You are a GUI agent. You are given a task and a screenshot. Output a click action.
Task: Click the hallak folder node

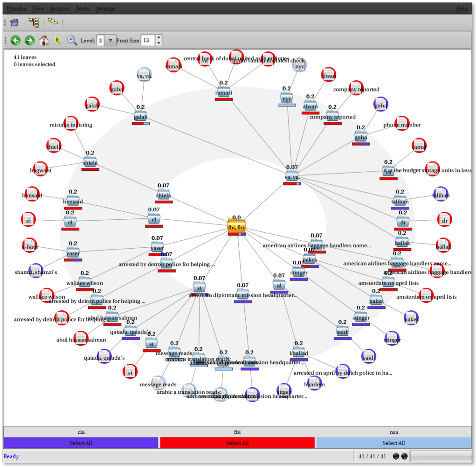402,243
